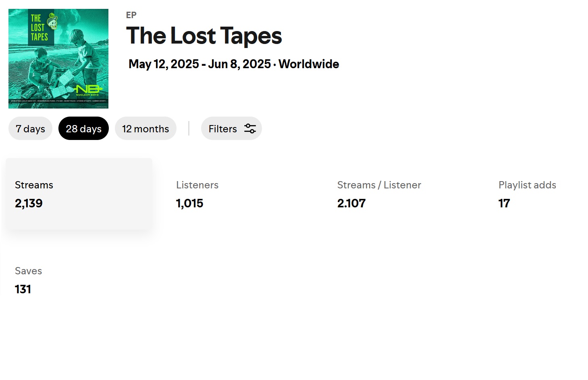Click the NB Nuclear Boyz logo on cover
Screen dimensions: 588x380
88,90
